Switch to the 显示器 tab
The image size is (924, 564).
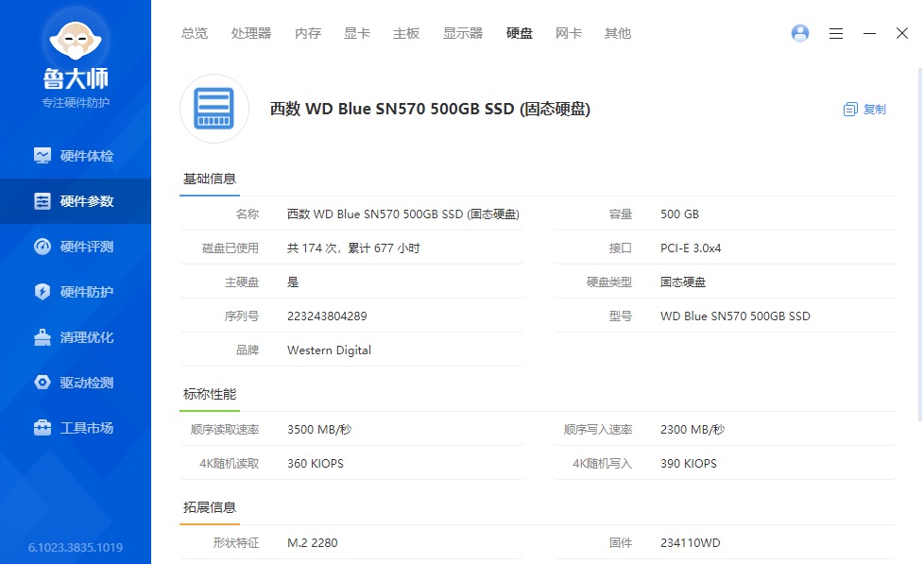463,34
